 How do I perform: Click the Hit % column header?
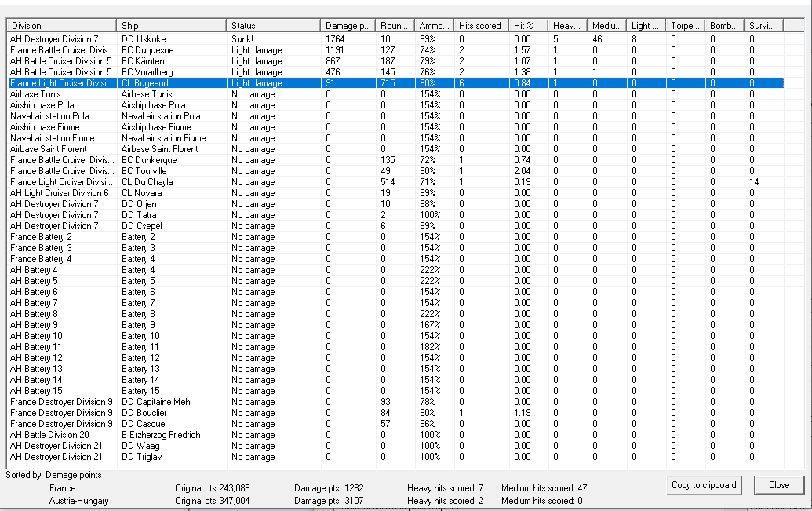pos(527,26)
